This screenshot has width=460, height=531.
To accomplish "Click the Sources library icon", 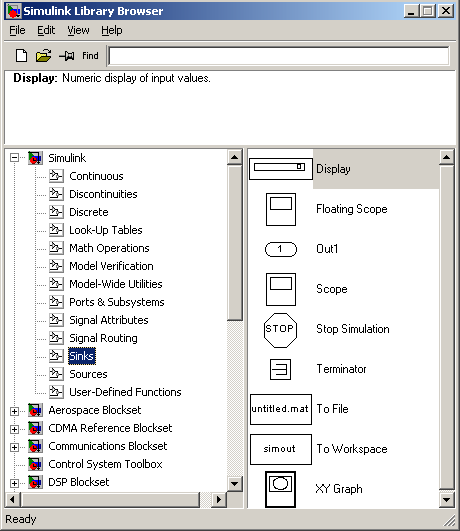I will [x=56, y=374].
